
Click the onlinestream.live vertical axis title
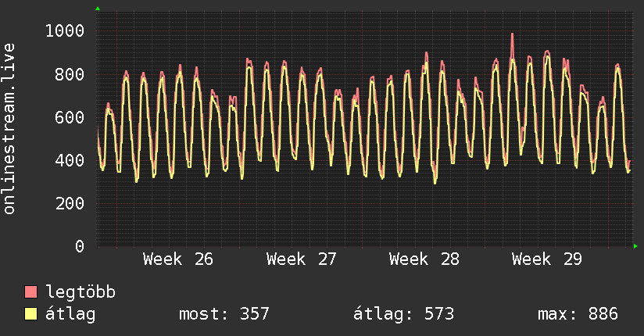pos(9,129)
